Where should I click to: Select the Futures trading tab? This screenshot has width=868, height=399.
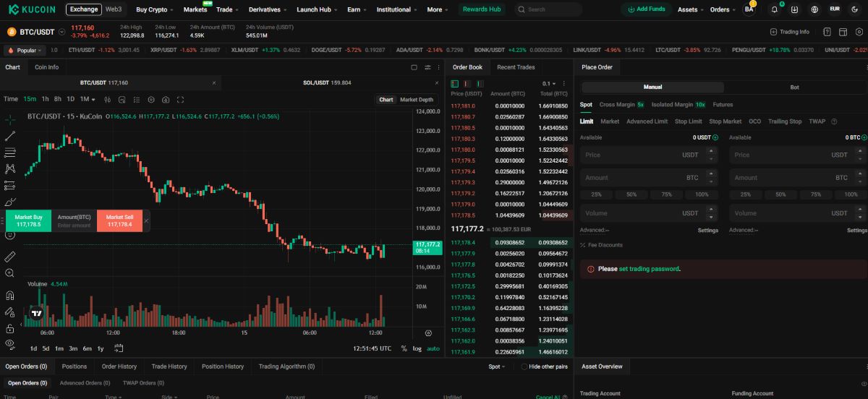point(723,105)
